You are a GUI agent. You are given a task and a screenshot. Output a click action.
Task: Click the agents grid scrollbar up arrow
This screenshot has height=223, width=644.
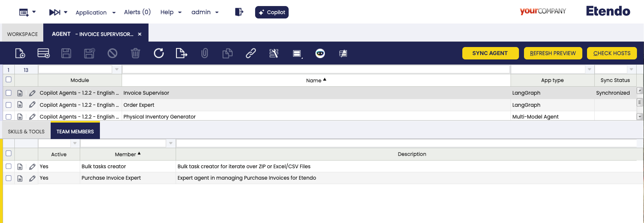point(640,90)
